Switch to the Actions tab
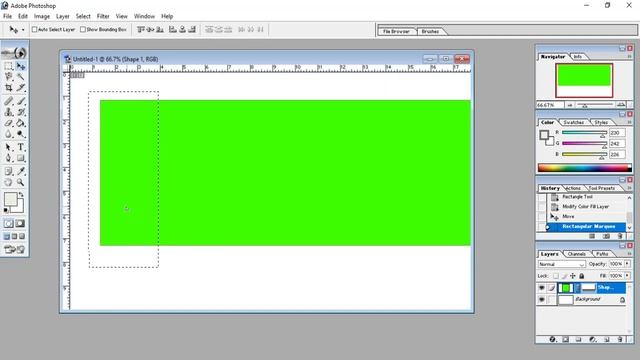This screenshot has width=640, height=360. pos(573,188)
